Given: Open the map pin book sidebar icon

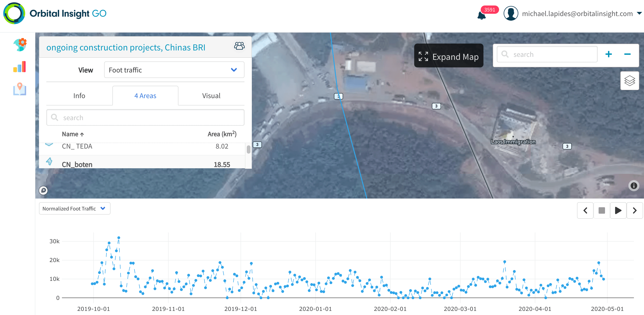Looking at the screenshot, I should (20, 89).
